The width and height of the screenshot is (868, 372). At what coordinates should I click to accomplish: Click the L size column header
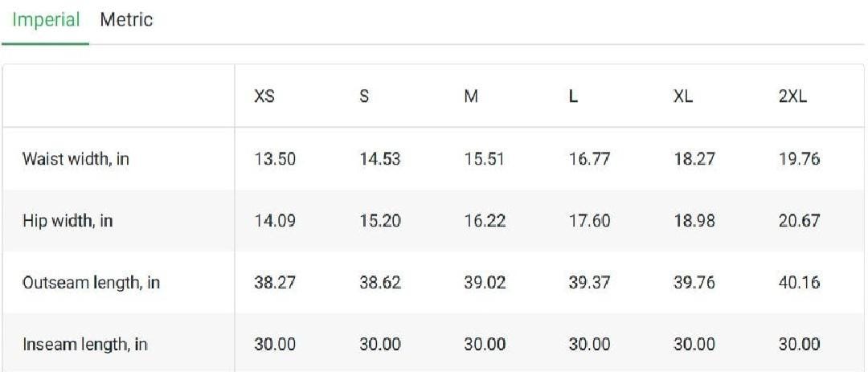click(574, 96)
